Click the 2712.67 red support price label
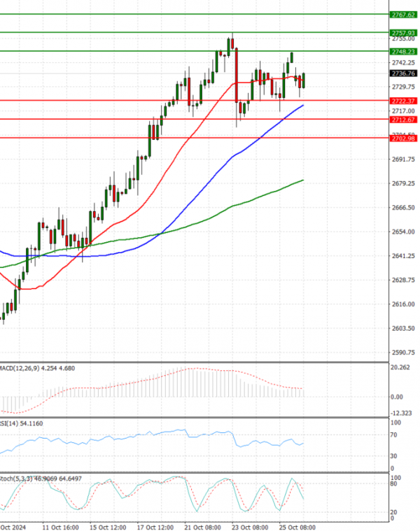 pyautogui.click(x=403, y=120)
